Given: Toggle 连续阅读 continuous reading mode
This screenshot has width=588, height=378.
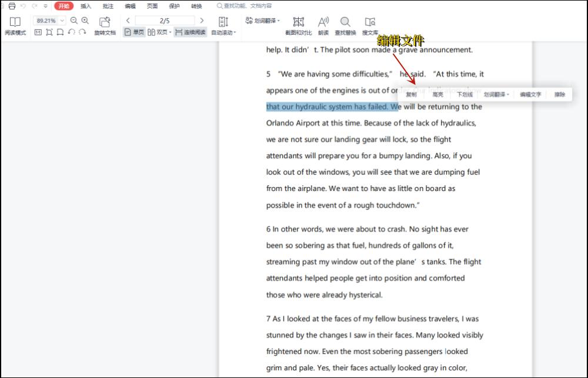Looking at the screenshot, I should tap(191, 32).
